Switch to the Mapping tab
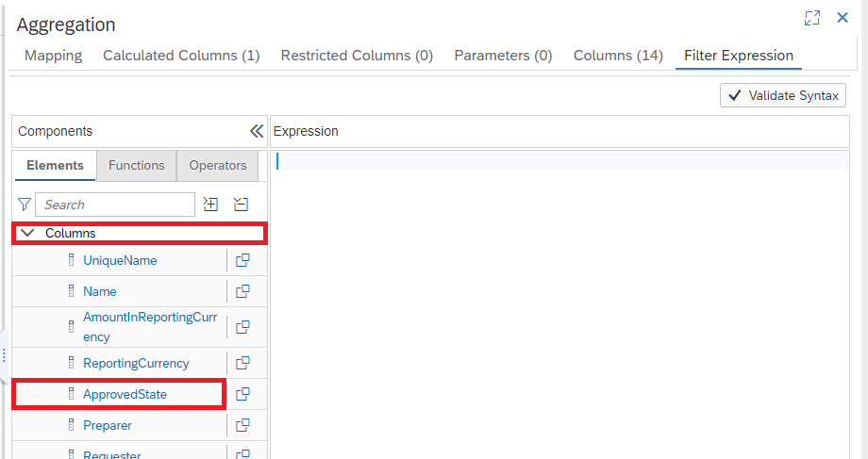This screenshot has height=459, width=868. (53, 56)
